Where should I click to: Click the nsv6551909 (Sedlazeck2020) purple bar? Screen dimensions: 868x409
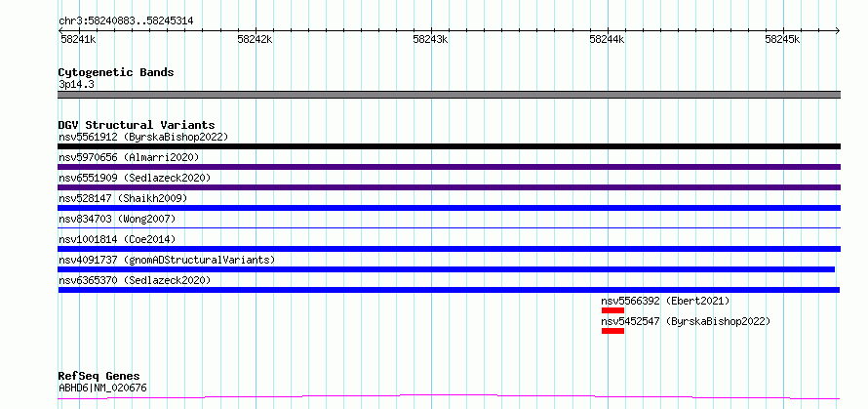click(449, 187)
